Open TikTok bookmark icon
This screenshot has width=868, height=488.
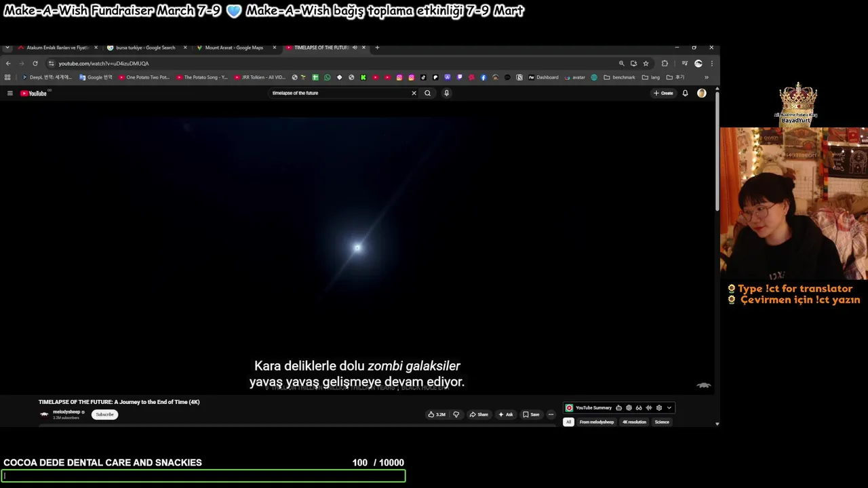[423, 77]
